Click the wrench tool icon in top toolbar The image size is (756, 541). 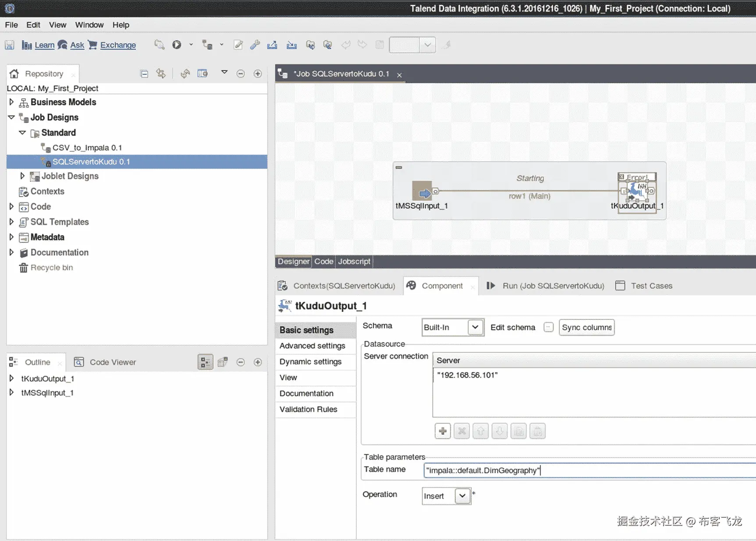(255, 45)
